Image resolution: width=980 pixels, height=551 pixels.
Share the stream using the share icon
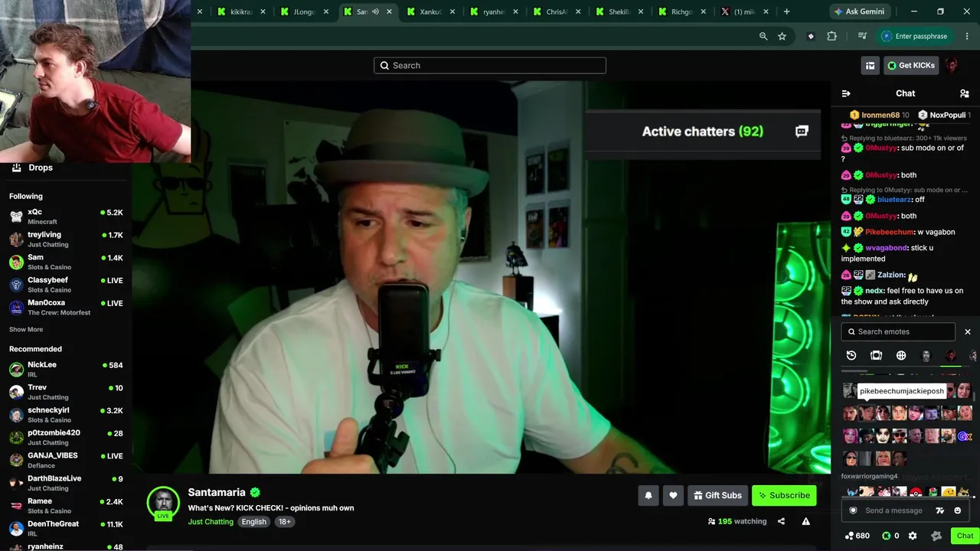[781, 521]
